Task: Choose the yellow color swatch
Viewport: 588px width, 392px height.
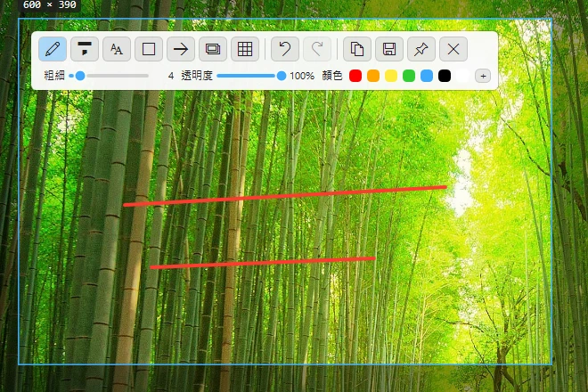Action: [391, 76]
